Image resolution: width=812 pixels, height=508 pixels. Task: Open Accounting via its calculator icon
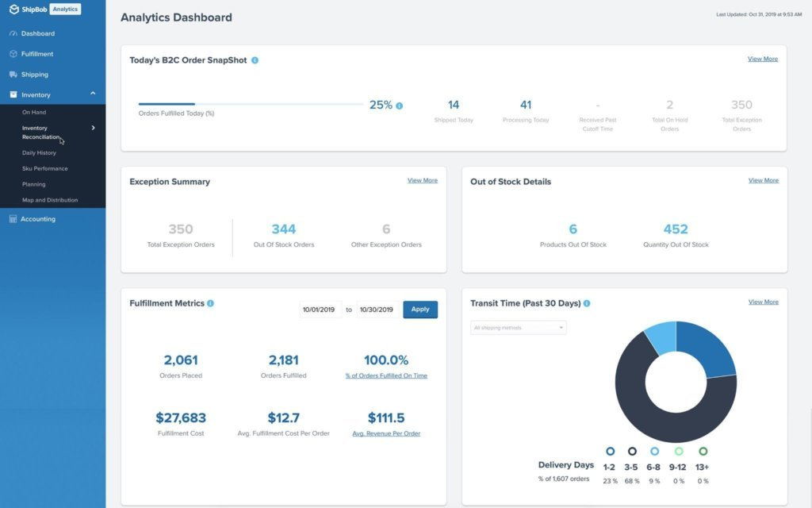13,219
